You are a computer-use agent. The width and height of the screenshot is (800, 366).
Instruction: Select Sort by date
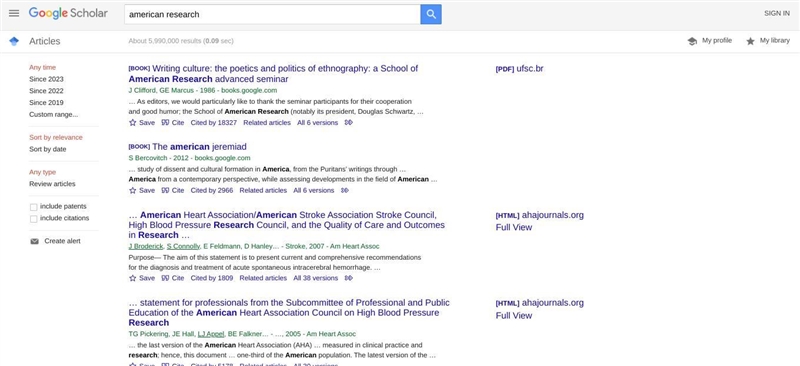point(47,149)
